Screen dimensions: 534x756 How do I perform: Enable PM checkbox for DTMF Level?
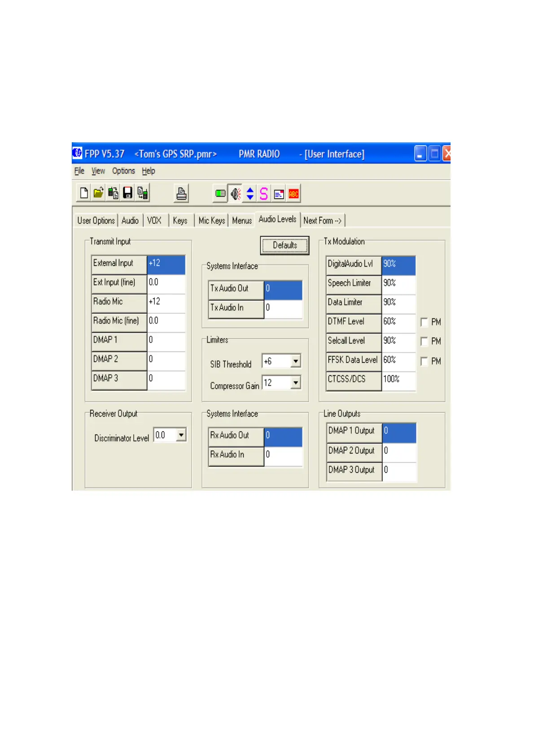pos(424,322)
